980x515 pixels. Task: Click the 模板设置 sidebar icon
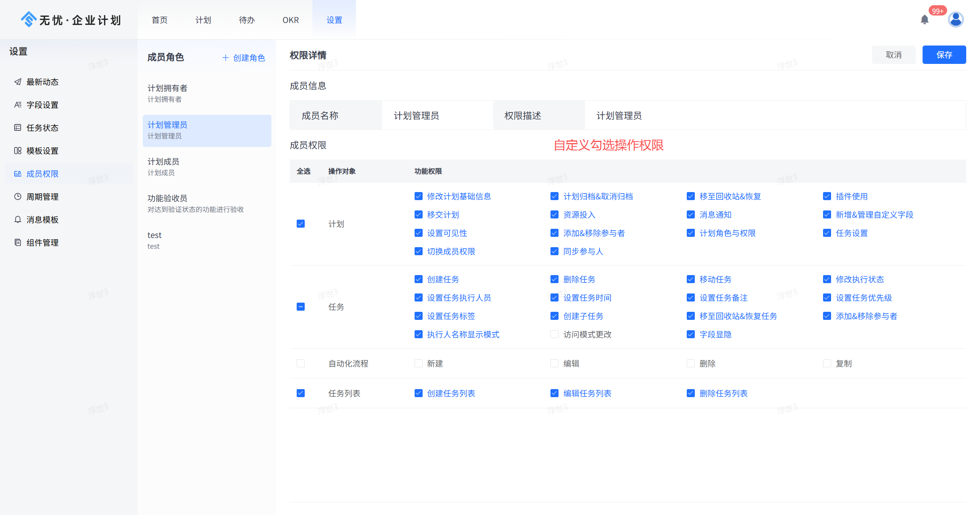18,151
